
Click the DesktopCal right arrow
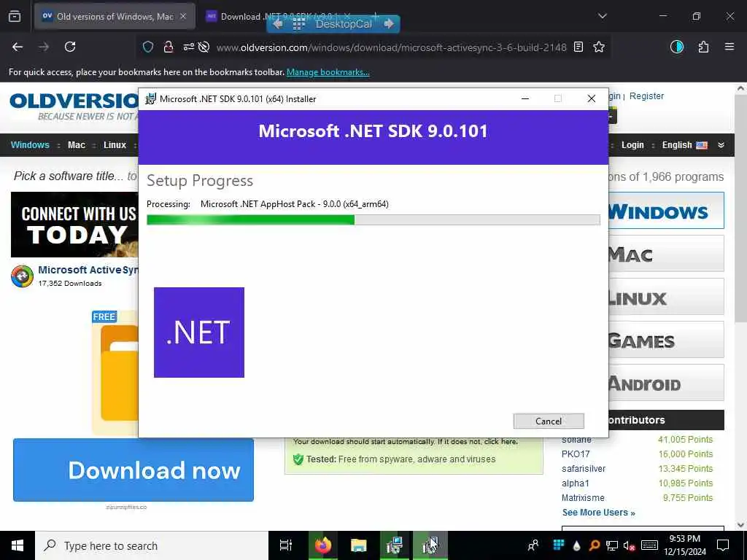(x=390, y=24)
